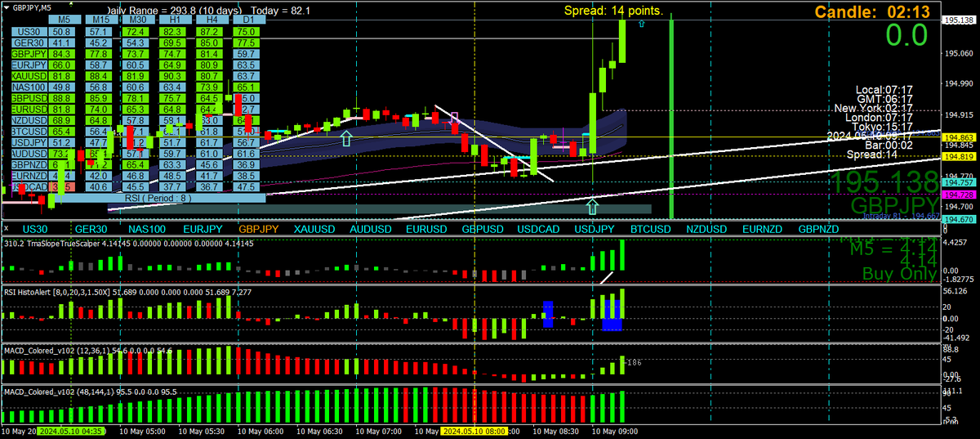Click the Spread: 14 points. text
The image size is (980, 439).
pyautogui.click(x=613, y=11)
